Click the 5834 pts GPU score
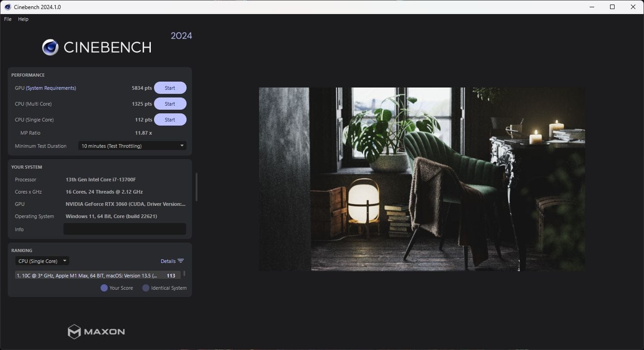 (x=142, y=88)
